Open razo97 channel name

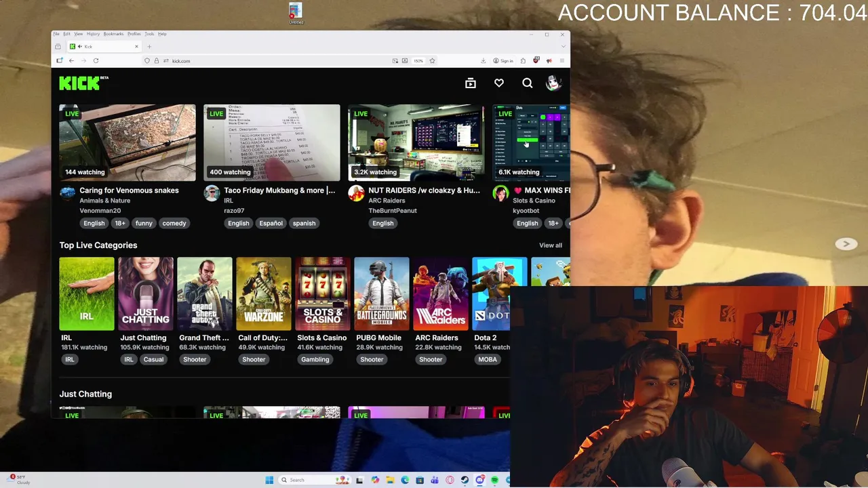point(234,211)
